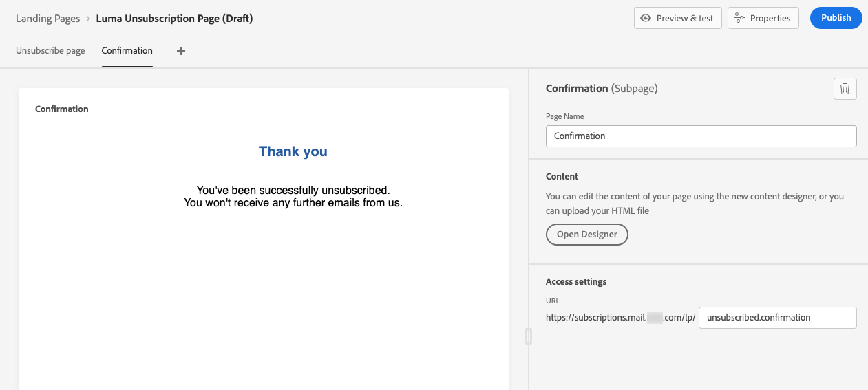Click the Luma Unsubscription Page title
Image resolution: width=868 pixels, height=390 pixels.
tap(174, 19)
